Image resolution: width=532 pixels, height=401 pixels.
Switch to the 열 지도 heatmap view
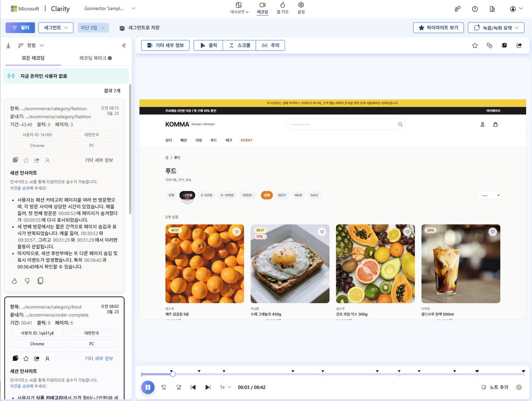pyautogui.click(x=282, y=8)
